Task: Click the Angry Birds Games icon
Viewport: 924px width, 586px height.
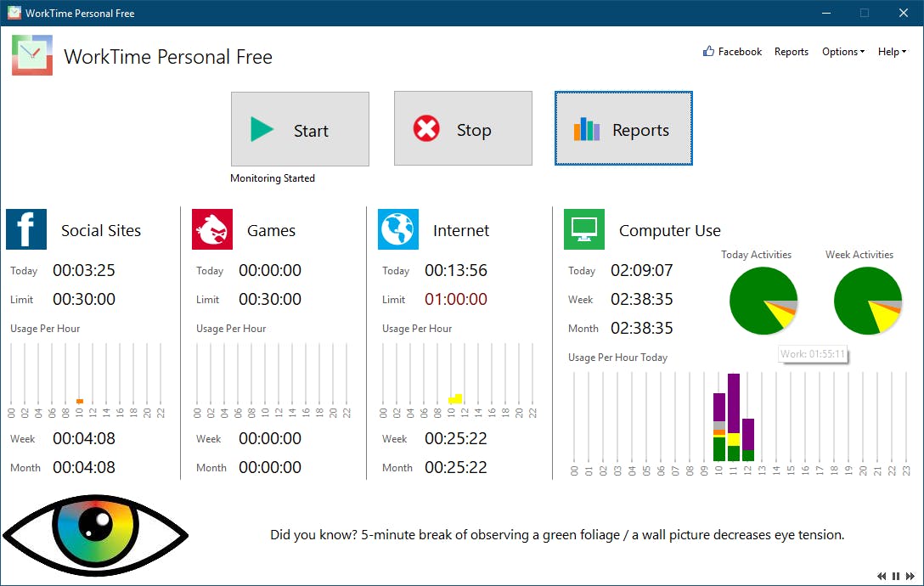Action: (x=212, y=229)
